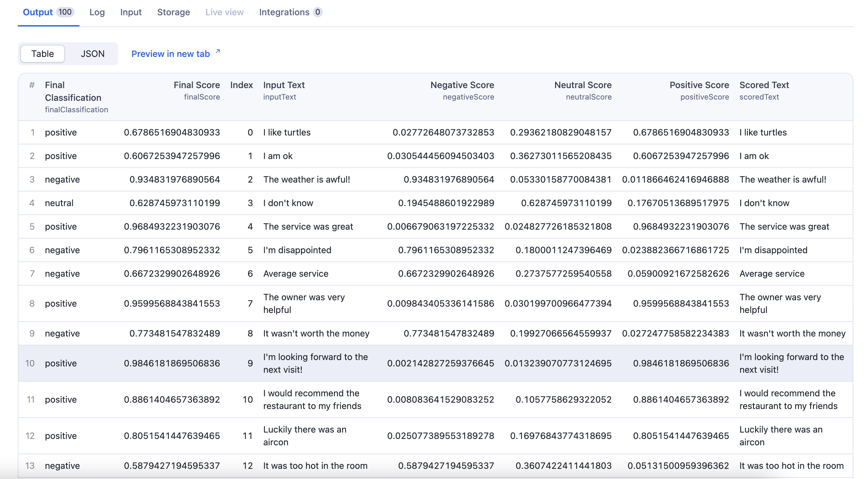Click negative score 0.030544456094503403

440,156
